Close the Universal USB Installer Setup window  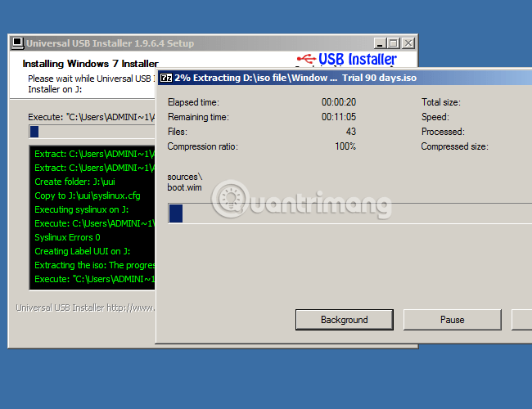coord(408,43)
